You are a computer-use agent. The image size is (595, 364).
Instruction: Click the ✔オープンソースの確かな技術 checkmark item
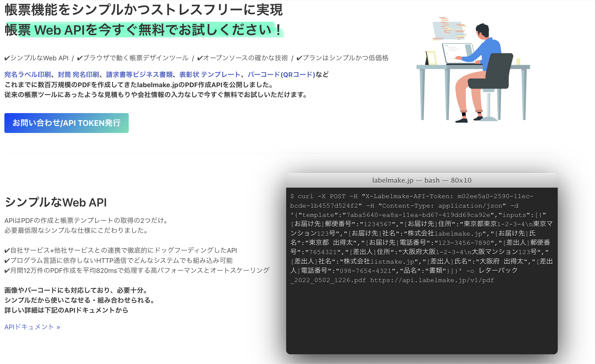(242, 58)
